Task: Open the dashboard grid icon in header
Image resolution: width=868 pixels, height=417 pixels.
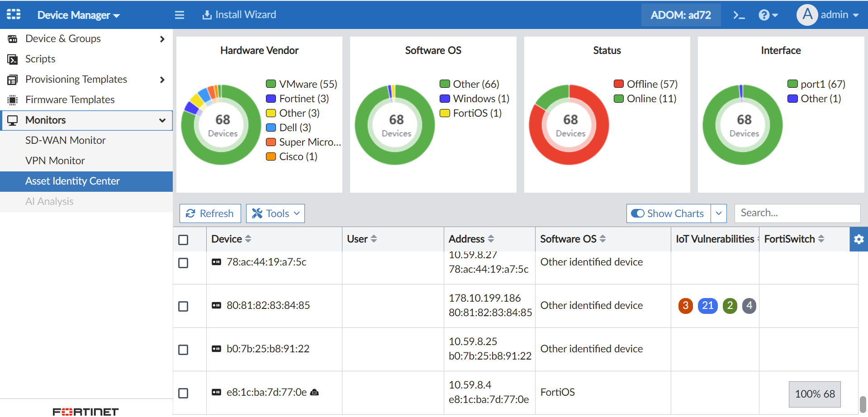Action: (x=14, y=14)
